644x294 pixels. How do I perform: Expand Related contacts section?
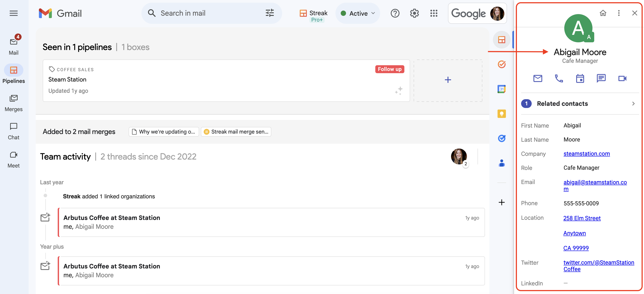click(x=633, y=104)
